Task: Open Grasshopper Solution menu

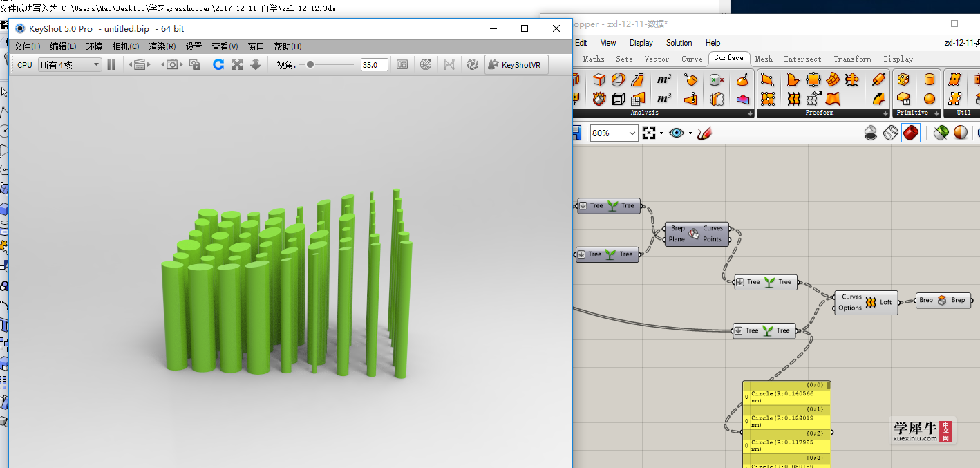Action: click(679, 43)
